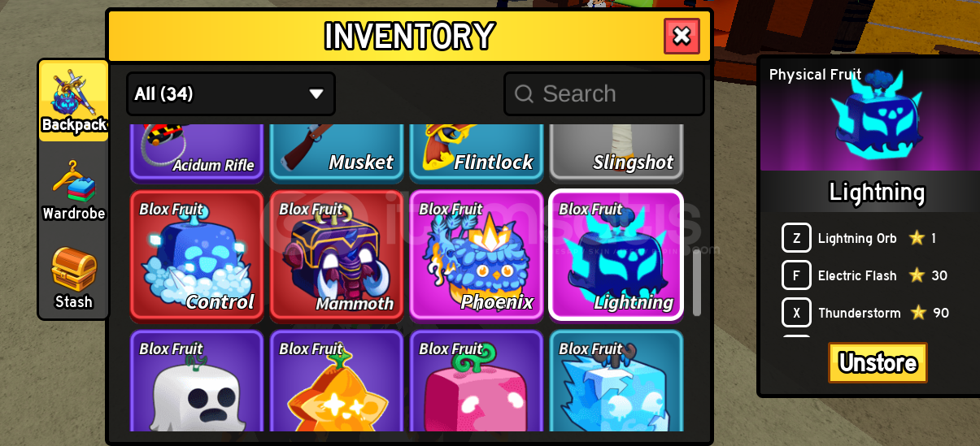Open the All (34) filter dropdown

tap(231, 94)
